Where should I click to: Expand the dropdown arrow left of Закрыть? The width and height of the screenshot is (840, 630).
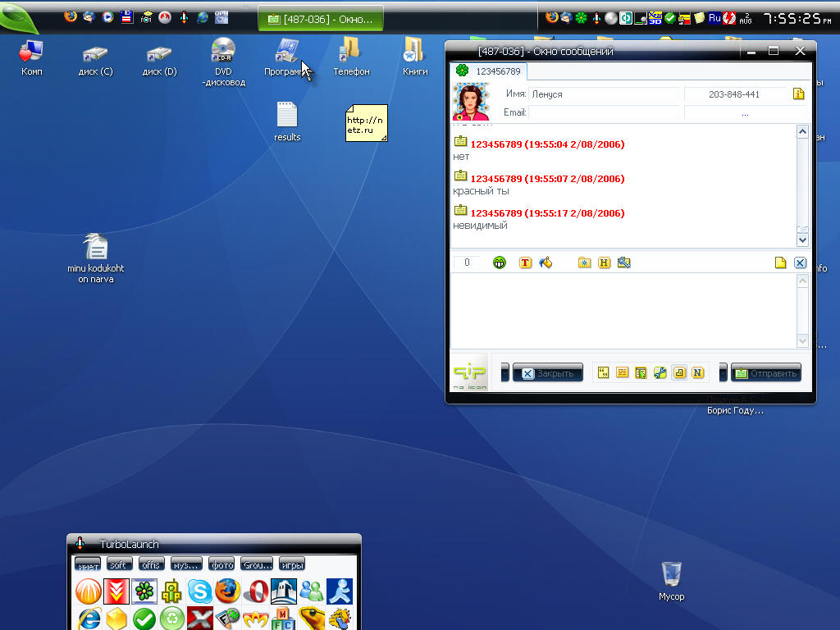[x=504, y=372]
